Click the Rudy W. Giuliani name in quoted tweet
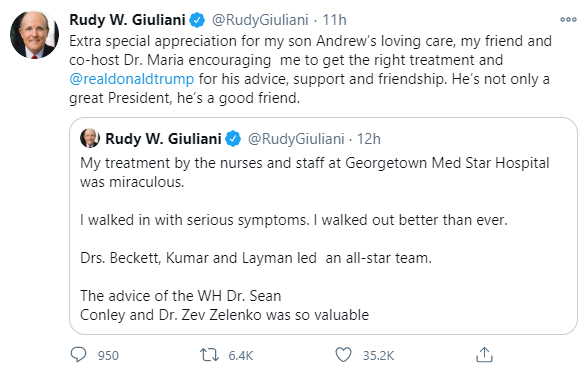 163,139
